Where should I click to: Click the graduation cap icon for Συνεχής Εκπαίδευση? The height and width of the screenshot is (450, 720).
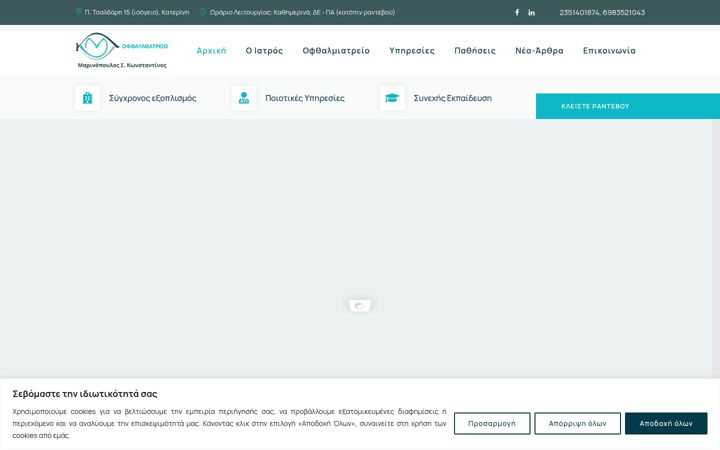pos(392,98)
